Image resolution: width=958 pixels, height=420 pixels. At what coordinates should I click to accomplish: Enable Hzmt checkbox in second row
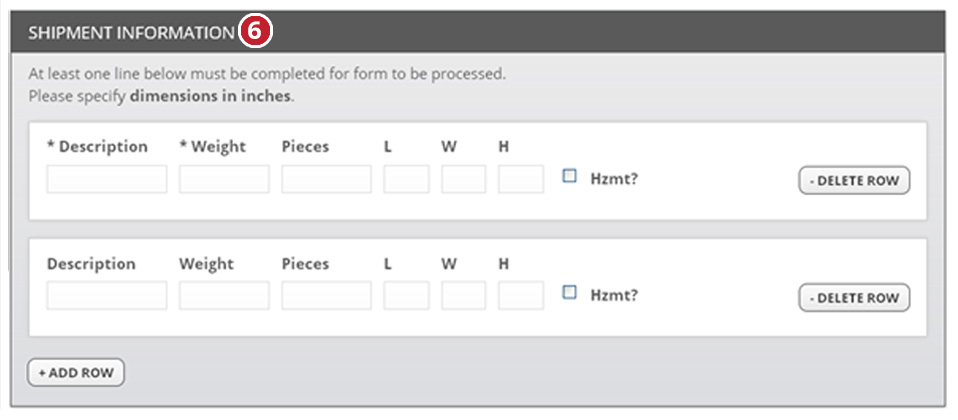pos(570,293)
